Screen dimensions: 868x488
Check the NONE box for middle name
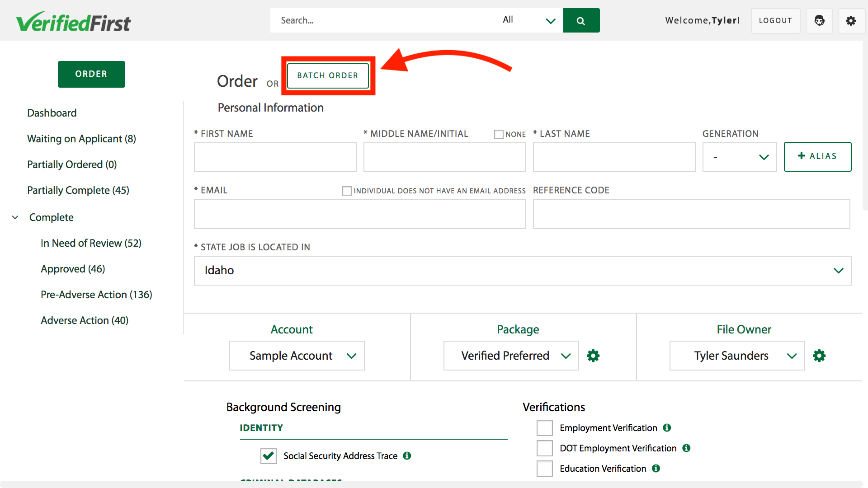(x=499, y=134)
